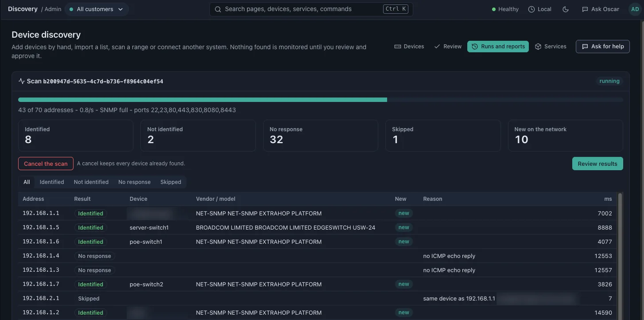The width and height of the screenshot is (644, 320).
Task: Click same device as 192.168.1.1 reason
Action: (459, 298)
